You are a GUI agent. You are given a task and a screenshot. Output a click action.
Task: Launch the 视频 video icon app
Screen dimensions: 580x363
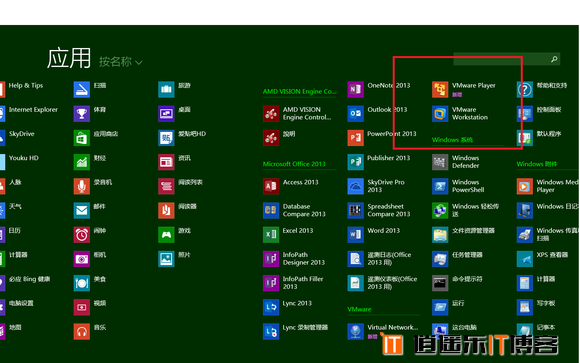tap(82, 307)
